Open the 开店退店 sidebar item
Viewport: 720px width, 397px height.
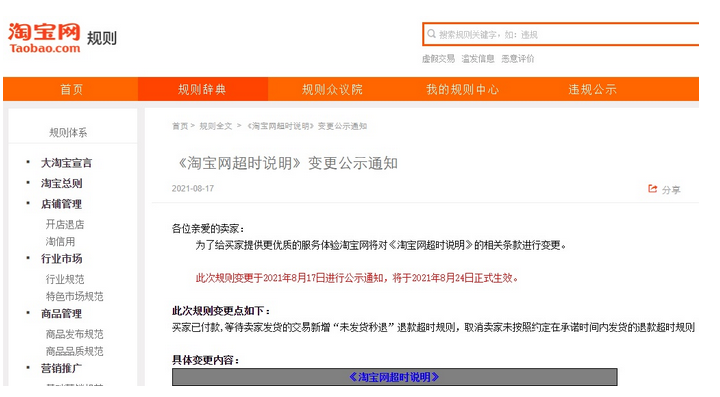(x=65, y=224)
